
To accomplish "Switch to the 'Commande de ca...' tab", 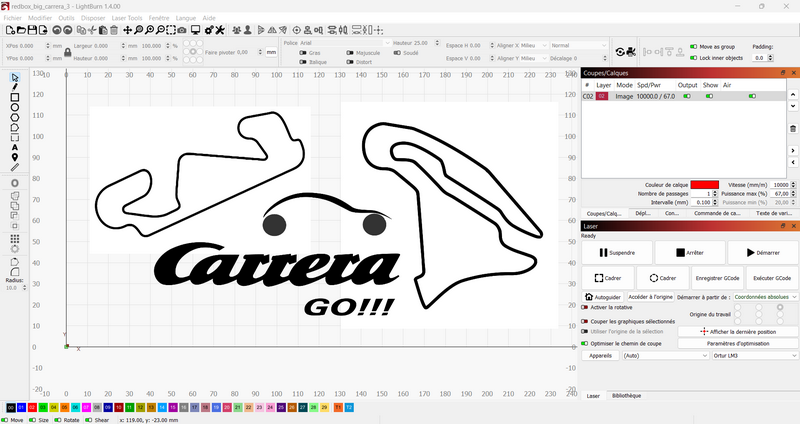I will 717,213.
